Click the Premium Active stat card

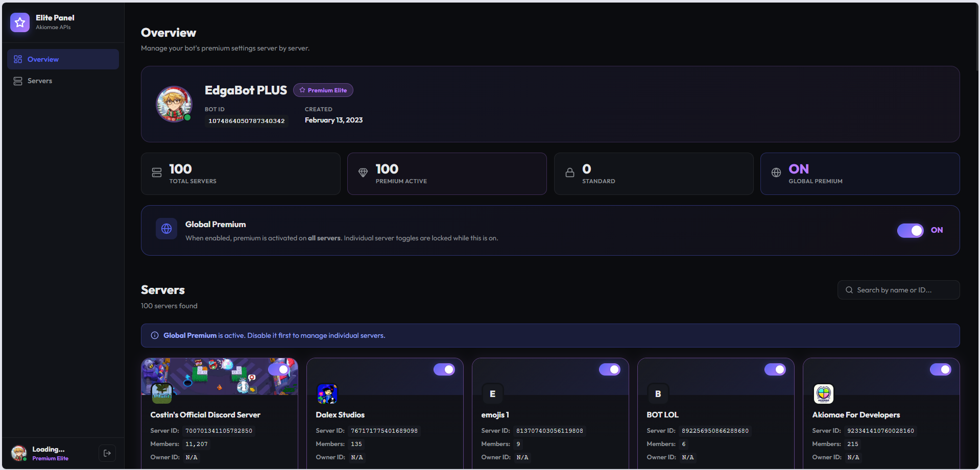click(x=447, y=174)
